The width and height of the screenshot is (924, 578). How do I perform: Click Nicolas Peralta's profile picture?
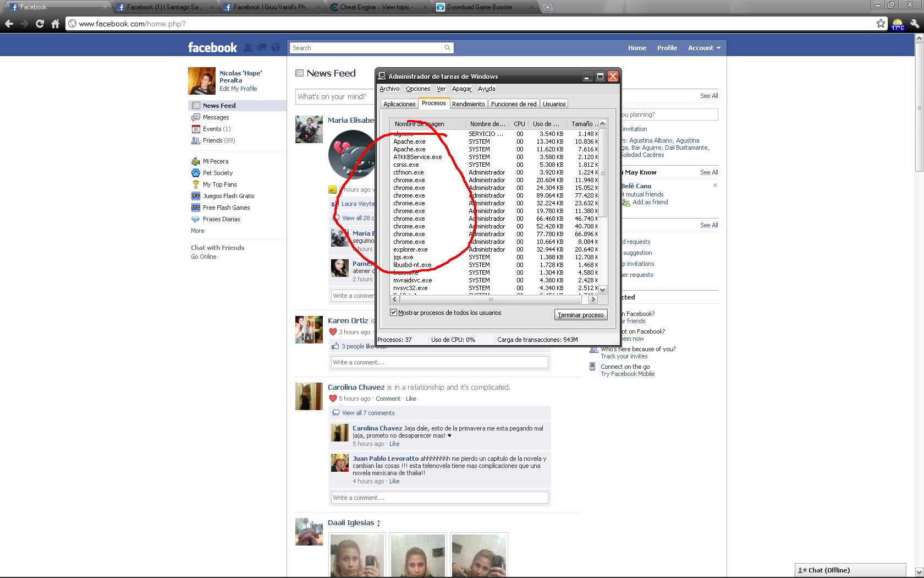(202, 81)
